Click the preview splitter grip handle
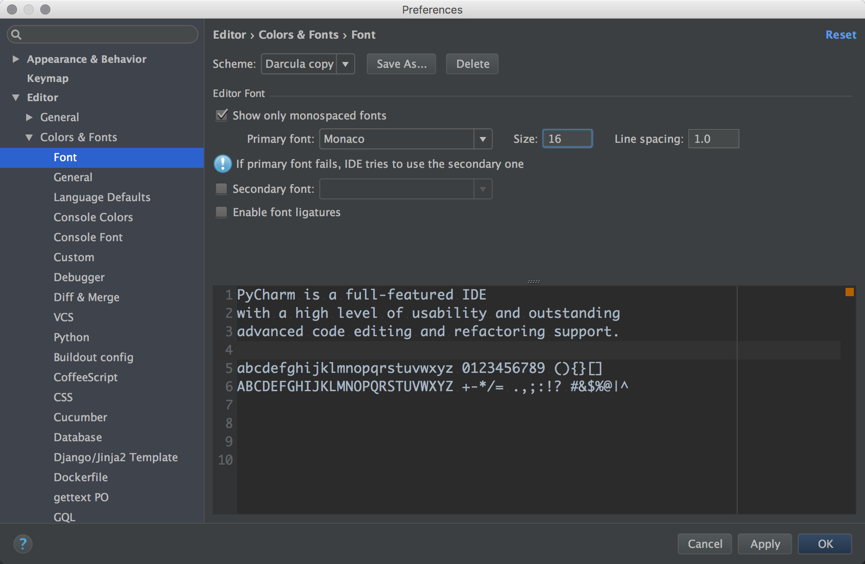The height and width of the screenshot is (564, 865). tap(533, 281)
